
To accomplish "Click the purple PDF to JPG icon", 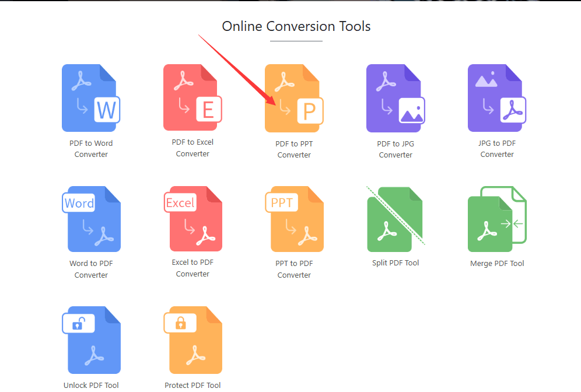I will click(x=395, y=98).
